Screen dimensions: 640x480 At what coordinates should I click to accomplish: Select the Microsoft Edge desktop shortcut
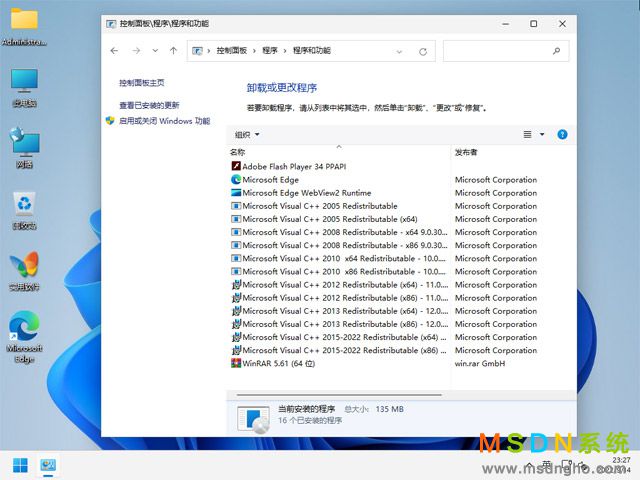click(x=24, y=337)
